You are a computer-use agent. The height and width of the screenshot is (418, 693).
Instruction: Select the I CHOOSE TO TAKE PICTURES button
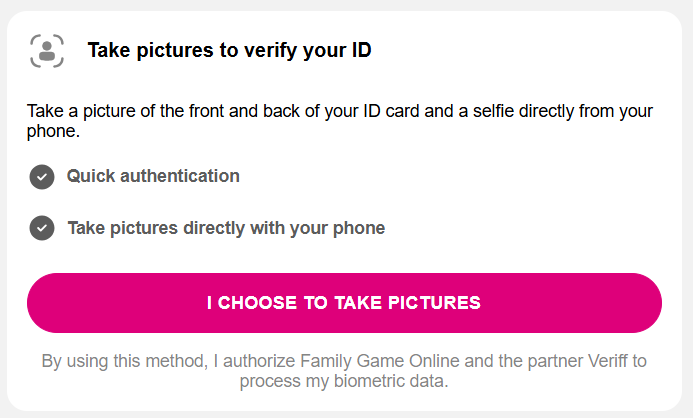coord(344,303)
